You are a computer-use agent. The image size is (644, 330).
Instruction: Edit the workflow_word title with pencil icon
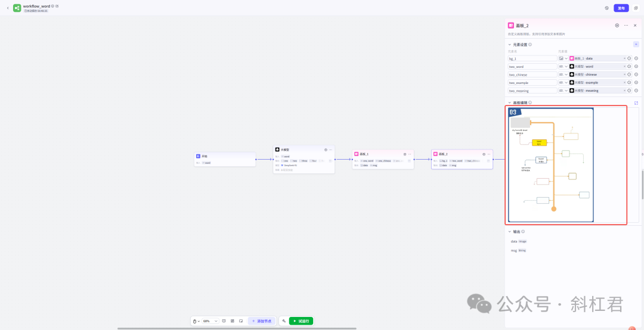tap(57, 6)
